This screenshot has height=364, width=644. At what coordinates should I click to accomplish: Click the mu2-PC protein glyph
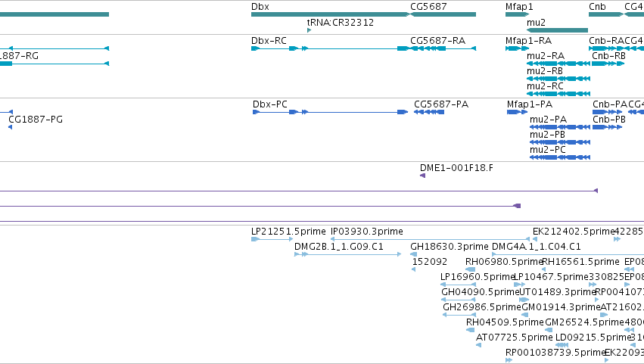560,157
